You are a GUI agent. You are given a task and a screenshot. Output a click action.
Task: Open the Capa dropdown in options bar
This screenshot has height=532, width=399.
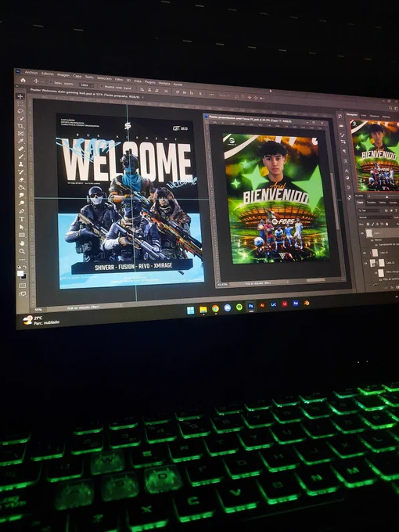pos(87,84)
